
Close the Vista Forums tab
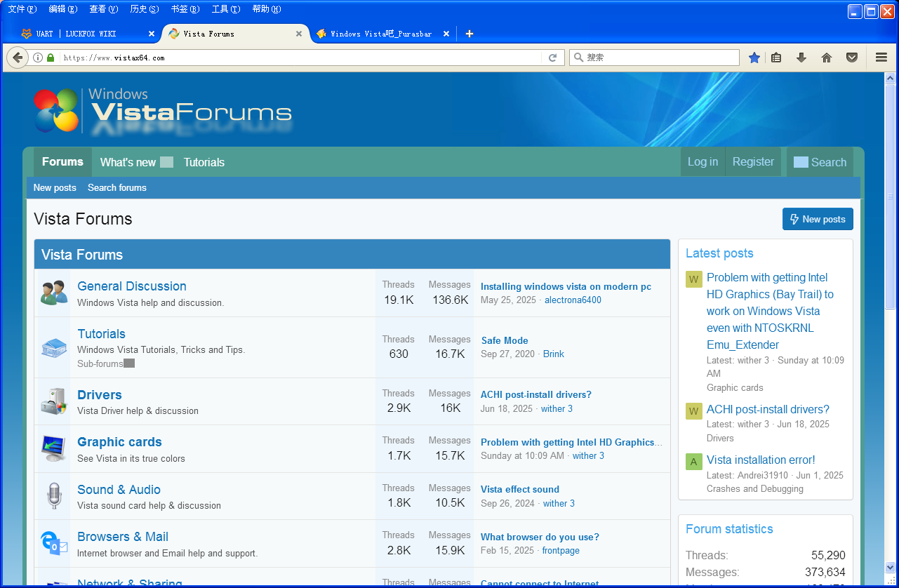click(x=299, y=34)
